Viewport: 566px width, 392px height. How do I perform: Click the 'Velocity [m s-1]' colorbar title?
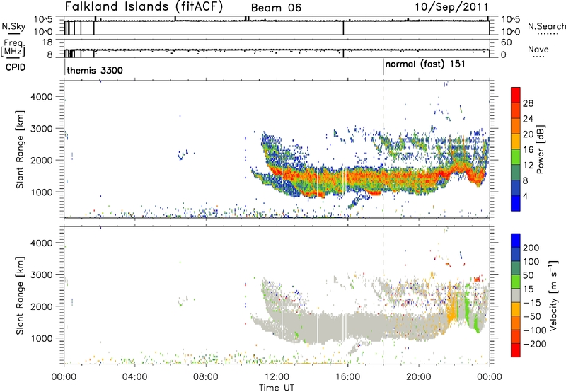pyautogui.click(x=553, y=295)
